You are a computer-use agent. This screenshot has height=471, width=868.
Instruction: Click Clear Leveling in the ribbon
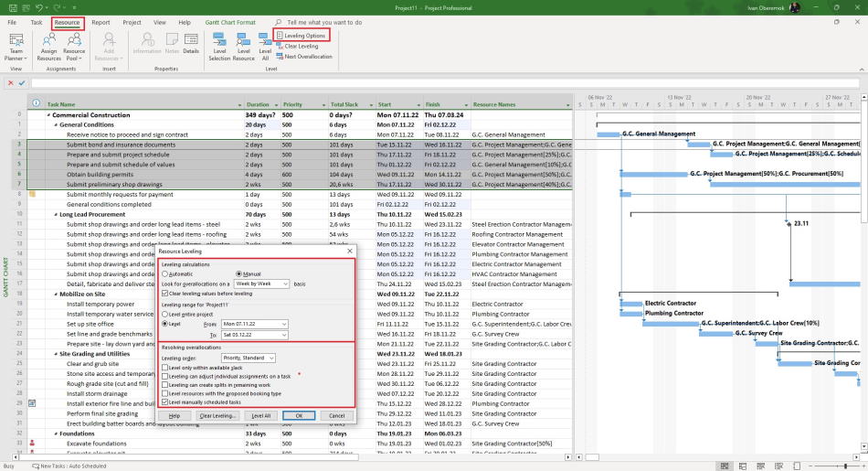click(297, 46)
